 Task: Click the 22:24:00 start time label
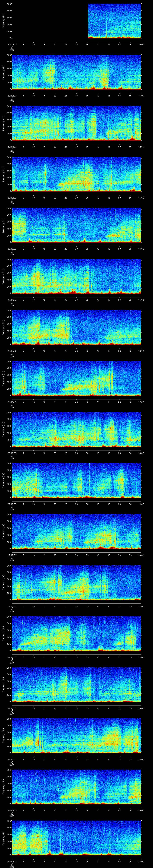click(x=12, y=810)
